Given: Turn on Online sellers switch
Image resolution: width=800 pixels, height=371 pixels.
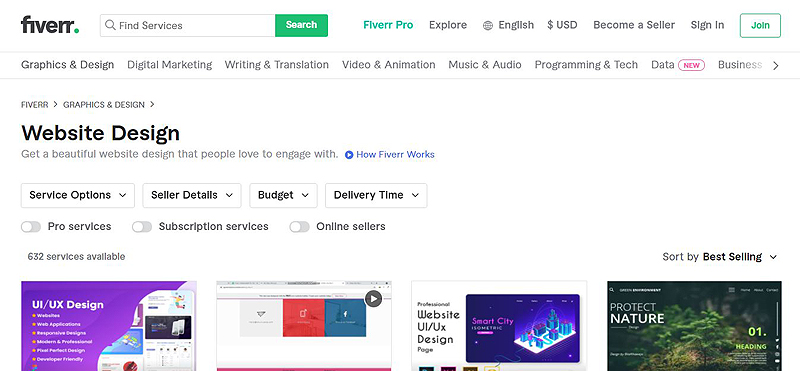Looking at the screenshot, I should click(x=299, y=227).
